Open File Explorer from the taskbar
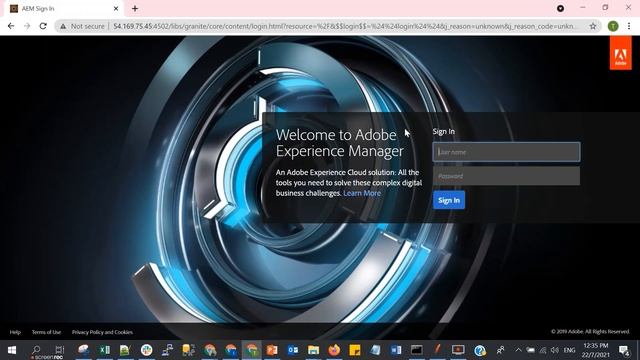The image size is (640, 360). point(313,350)
